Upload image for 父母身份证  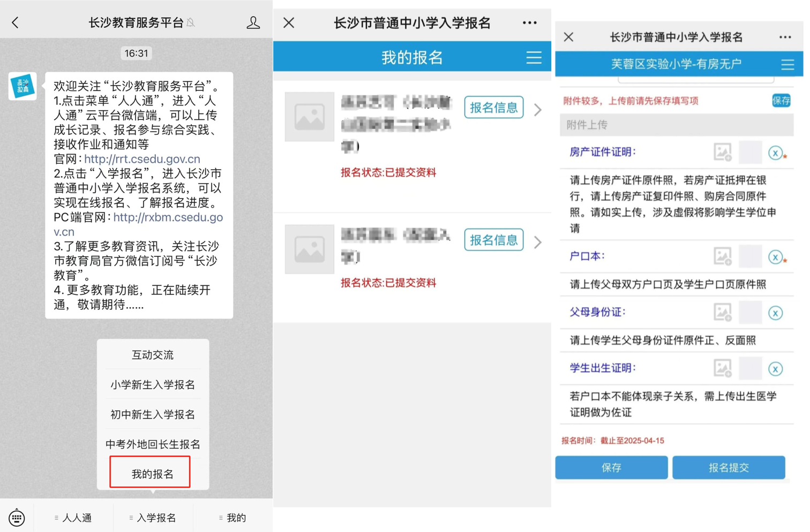coord(722,313)
